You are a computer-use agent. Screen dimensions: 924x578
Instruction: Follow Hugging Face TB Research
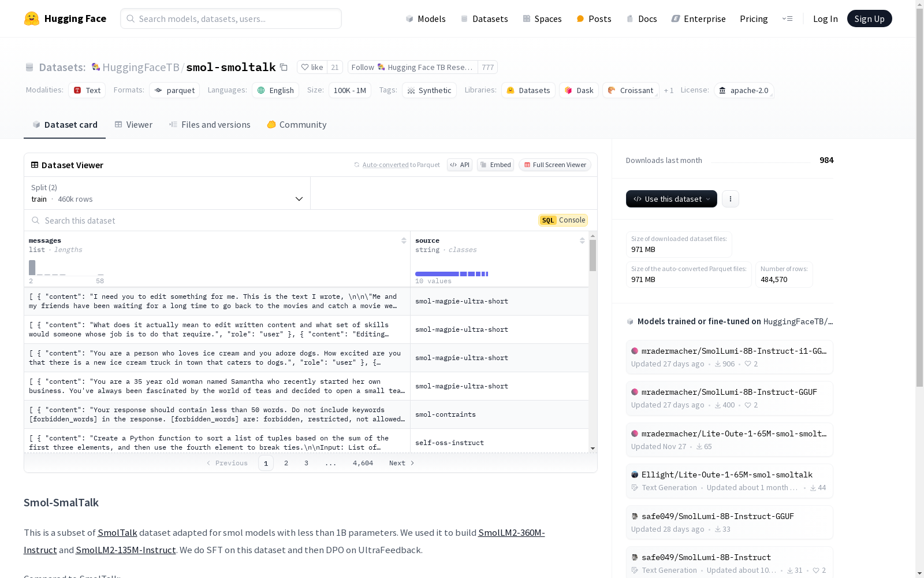[412, 67]
